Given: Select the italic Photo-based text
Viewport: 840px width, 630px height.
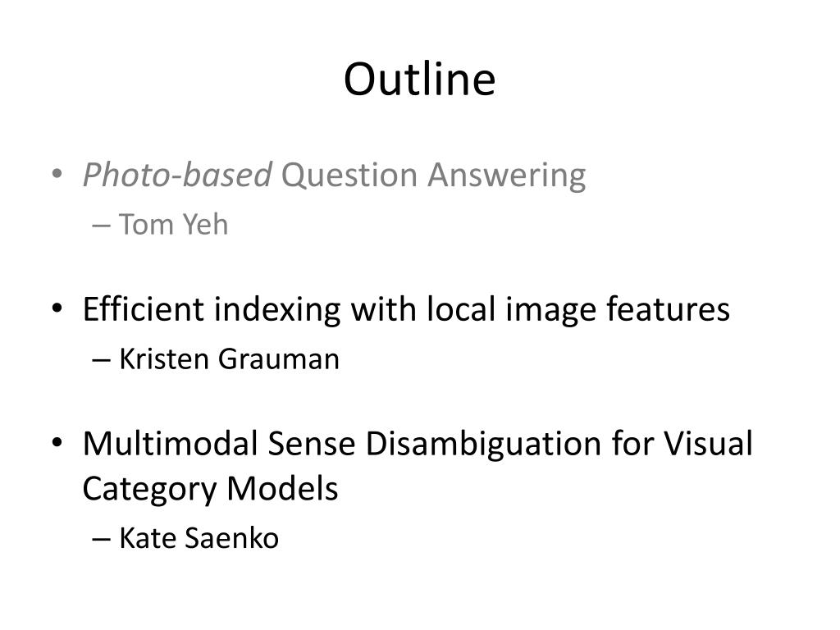Looking at the screenshot, I should point(177,176).
